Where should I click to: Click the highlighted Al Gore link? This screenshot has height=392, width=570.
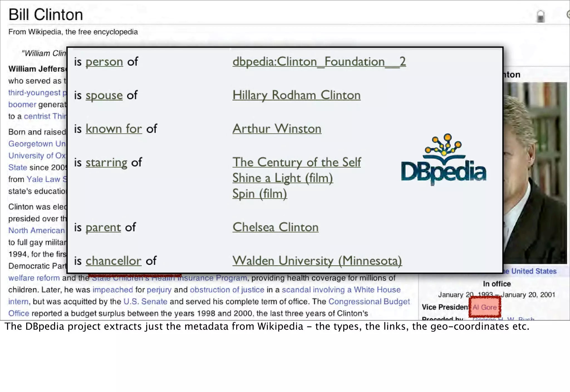tap(485, 307)
